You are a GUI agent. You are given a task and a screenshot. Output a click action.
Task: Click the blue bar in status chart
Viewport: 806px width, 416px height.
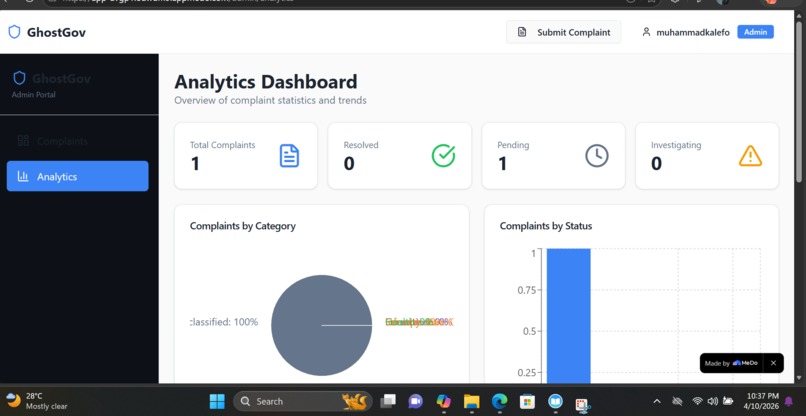point(569,316)
